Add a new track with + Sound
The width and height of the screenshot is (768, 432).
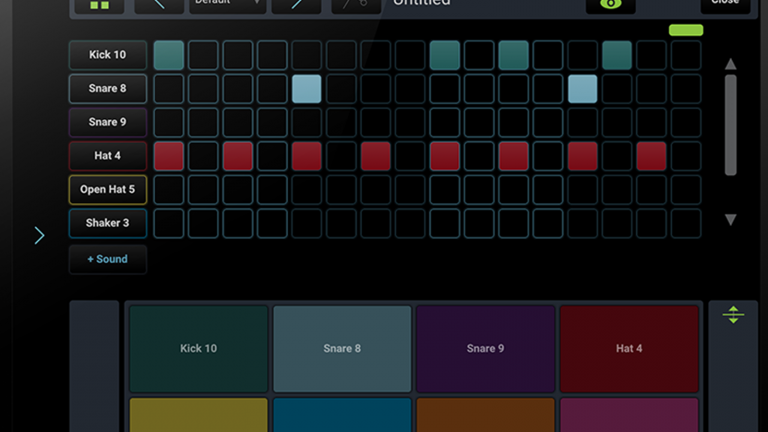point(107,259)
